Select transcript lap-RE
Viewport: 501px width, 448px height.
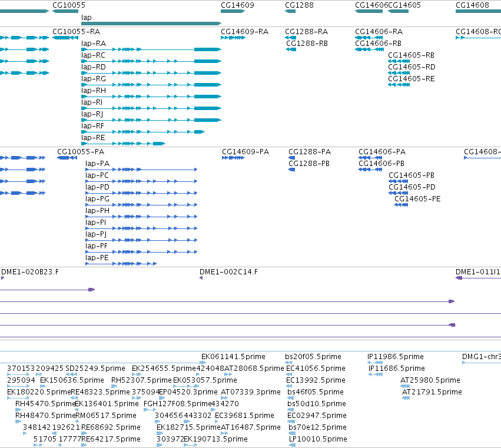123,144
